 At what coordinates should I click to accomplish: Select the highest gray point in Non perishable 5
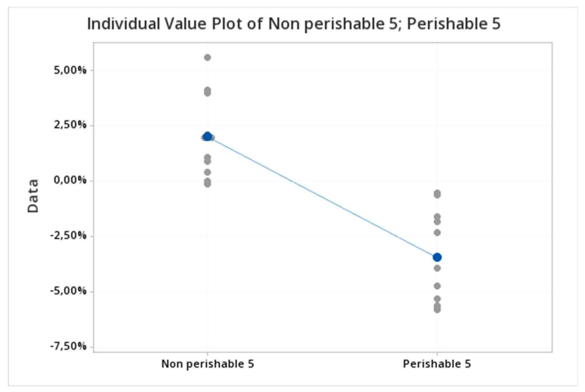(207, 57)
